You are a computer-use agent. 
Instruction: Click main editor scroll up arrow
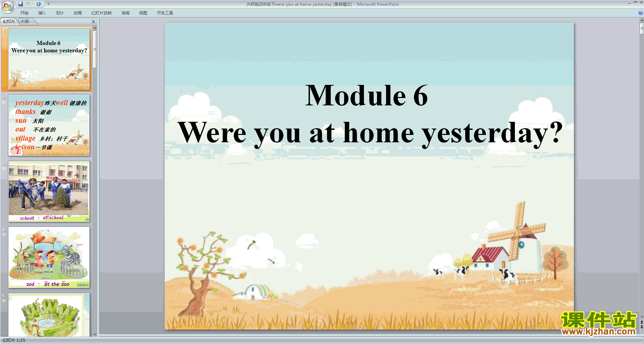[x=642, y=20]
